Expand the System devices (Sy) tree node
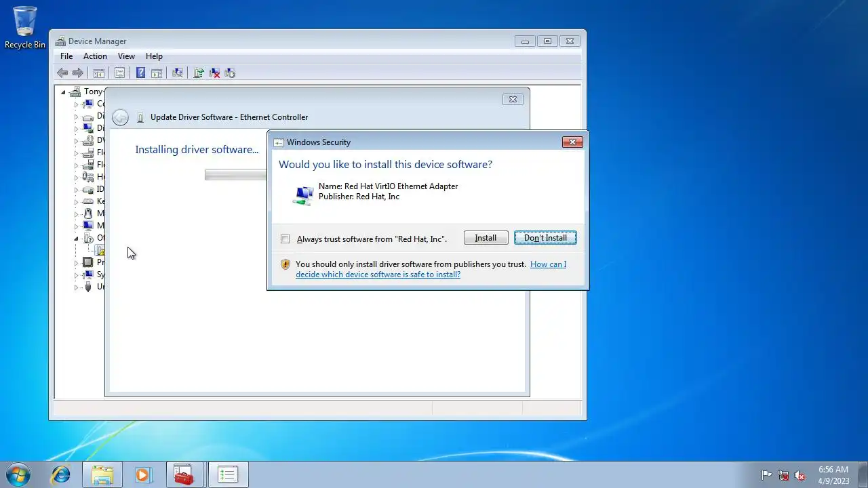Viewport: 868px width, 488px height. pos(76,275)
